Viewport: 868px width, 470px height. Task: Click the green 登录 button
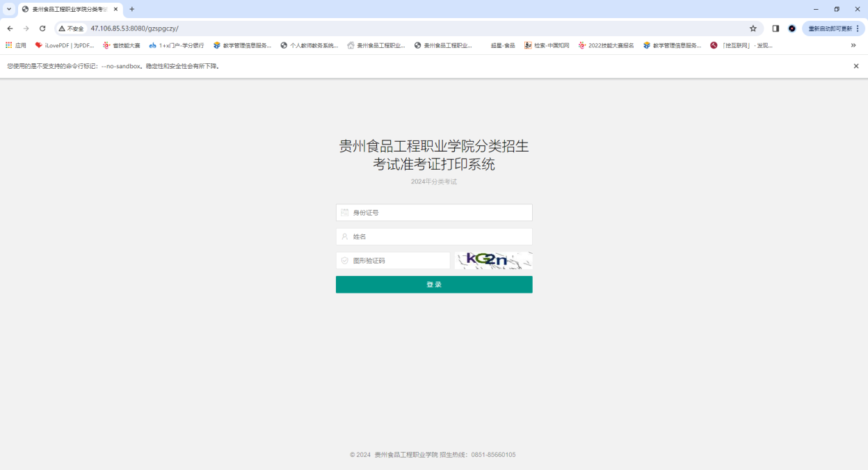[434, 284]
